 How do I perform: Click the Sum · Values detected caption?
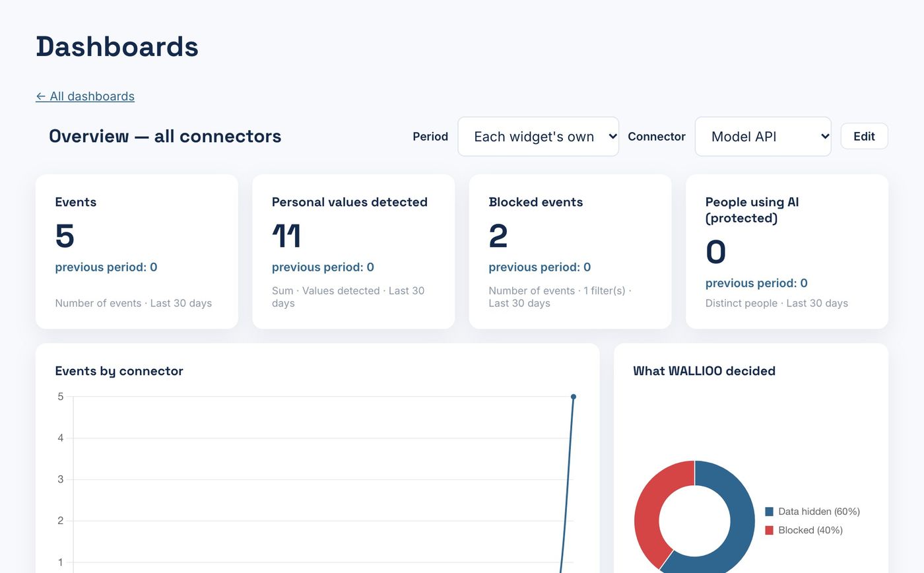(x=348, y=297)
